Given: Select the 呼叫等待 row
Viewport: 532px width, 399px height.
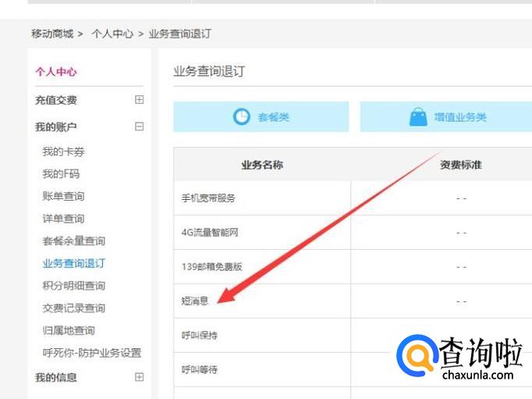Looking at the screenshot, I should point(353,369).
